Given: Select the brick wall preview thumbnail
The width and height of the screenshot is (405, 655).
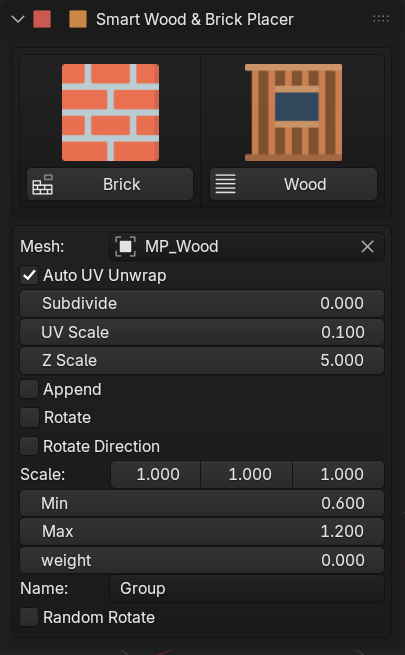Looking at the screenshot, I should (111, 112).
